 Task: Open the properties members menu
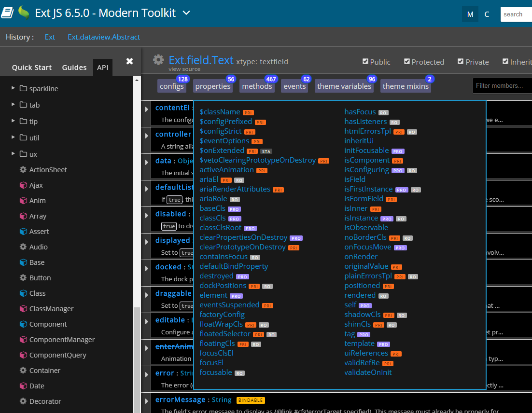point(213,86)
